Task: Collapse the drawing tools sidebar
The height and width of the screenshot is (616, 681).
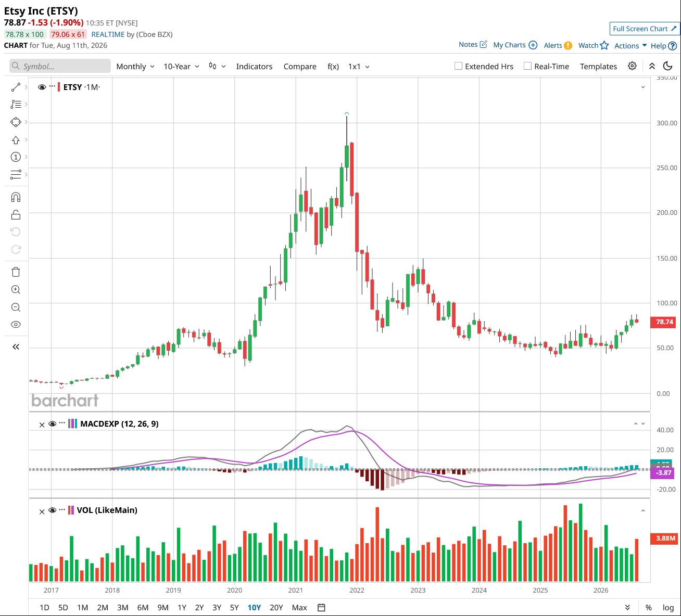Action: coord(16,347)
